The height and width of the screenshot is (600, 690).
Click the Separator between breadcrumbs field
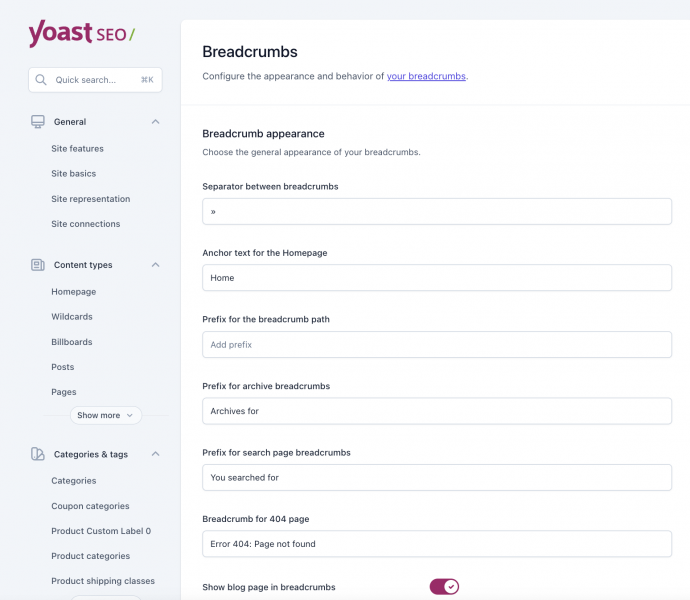point(437,211)
